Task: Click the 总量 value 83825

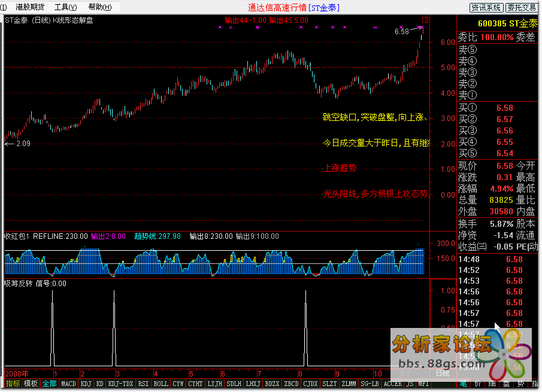Action: 501,200
